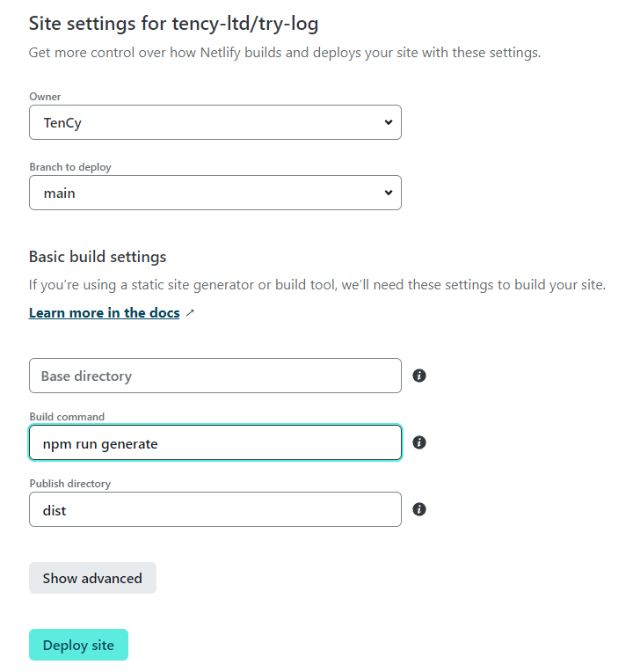Click the info icon next to Build command
This screenshot has width=640, height=672.
point(419,442)
